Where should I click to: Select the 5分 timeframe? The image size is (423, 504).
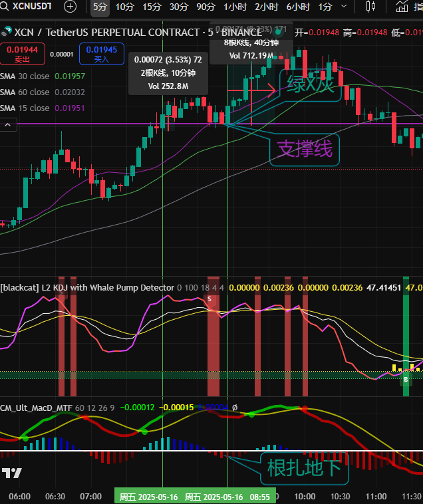tap(100, 7)
